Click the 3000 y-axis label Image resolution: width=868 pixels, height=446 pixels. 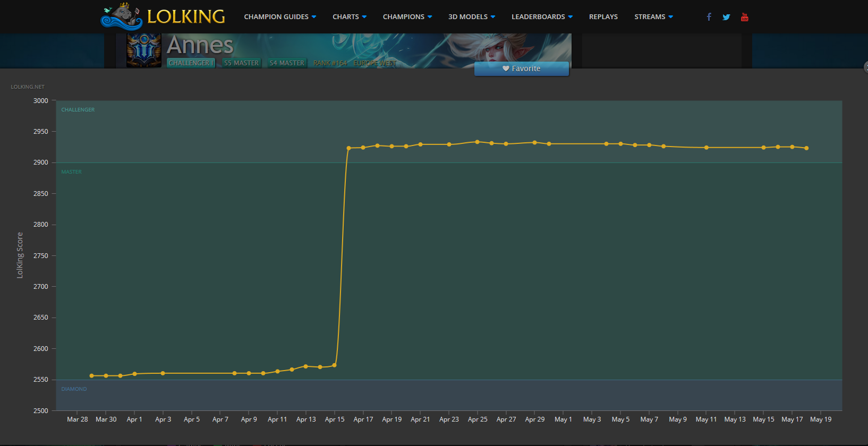(41, 101)
